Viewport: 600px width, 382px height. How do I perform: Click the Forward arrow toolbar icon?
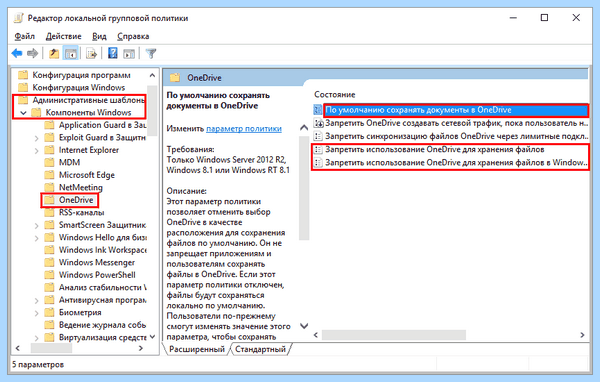33,53
